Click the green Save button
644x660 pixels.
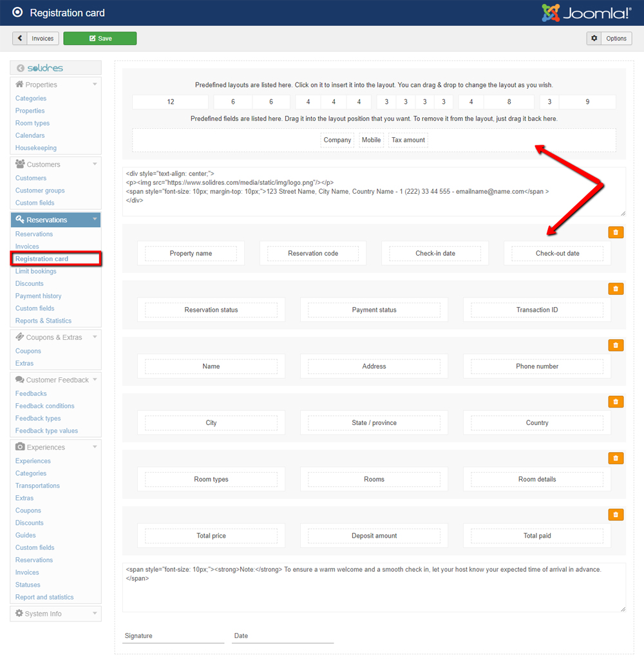pyautogui.click(x=100, y=39)
